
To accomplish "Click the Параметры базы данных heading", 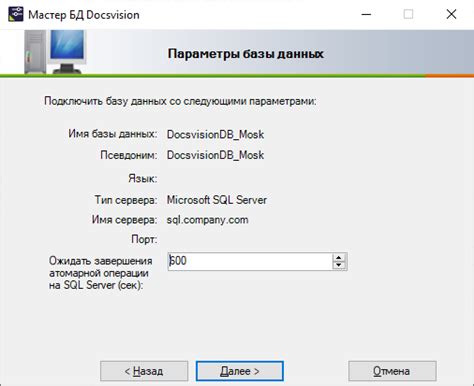I will [246, 54].
